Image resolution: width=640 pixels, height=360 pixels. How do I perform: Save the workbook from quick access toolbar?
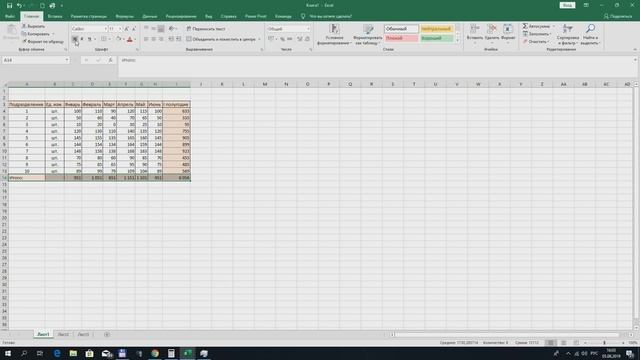[x=9, y=6]
